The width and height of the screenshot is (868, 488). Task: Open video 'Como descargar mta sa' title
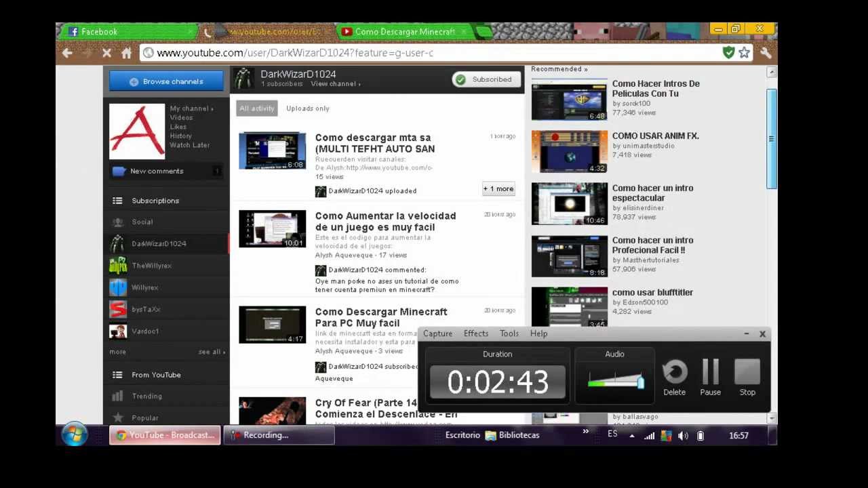[x=374, y=143]
